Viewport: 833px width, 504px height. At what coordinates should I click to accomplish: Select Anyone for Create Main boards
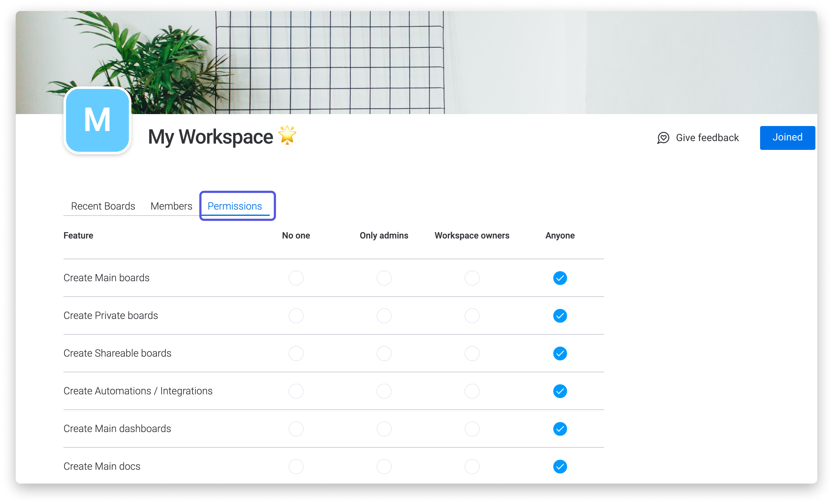(560, 278)
